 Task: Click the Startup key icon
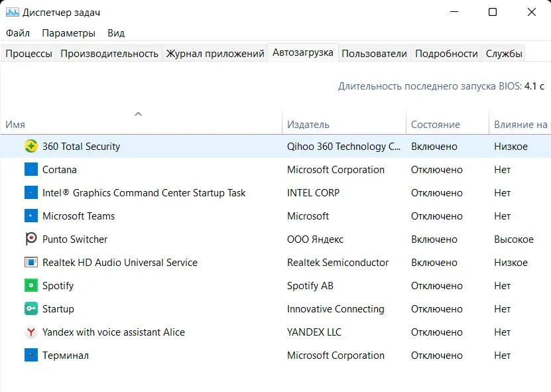31,308
